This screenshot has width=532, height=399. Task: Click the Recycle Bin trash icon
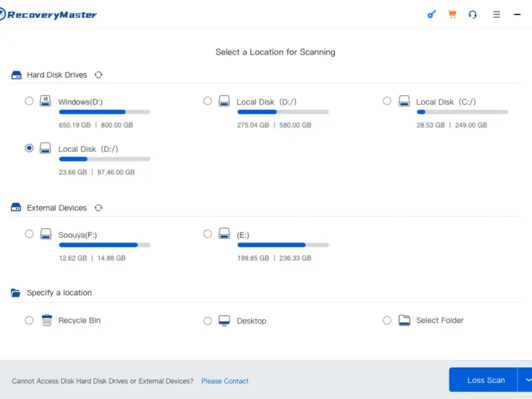tap(47, 321)
